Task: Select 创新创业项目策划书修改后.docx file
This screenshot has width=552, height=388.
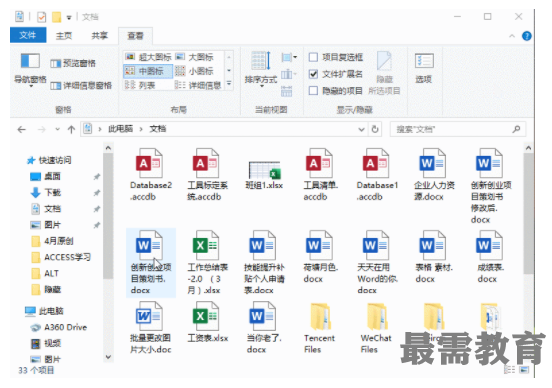Action: point(490,186)
